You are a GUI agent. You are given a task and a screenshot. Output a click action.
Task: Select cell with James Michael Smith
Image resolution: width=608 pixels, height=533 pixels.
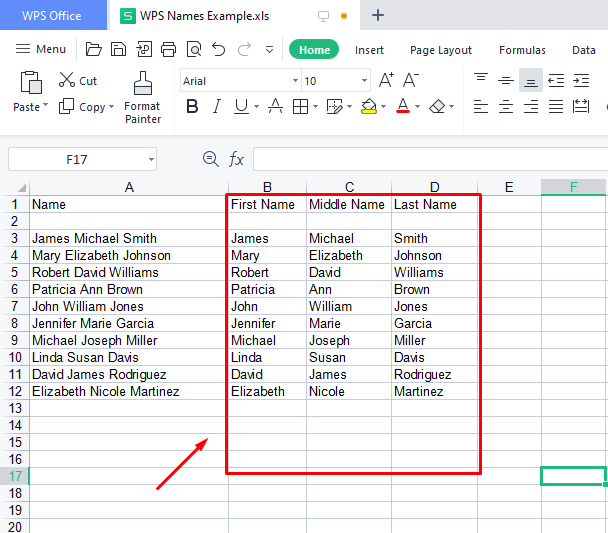point(129,238)
